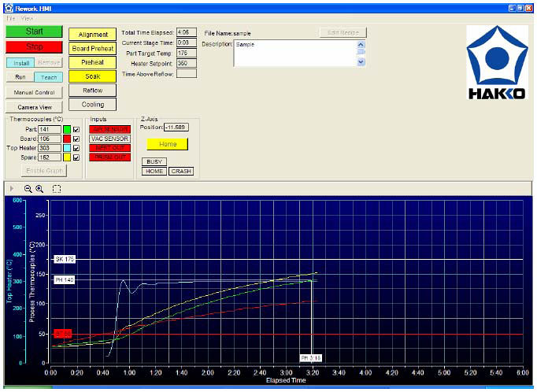Click the Rework HMI title bar icon
Image resolution: width=537 pixels, height=392 pixels.
coord(9,8)
